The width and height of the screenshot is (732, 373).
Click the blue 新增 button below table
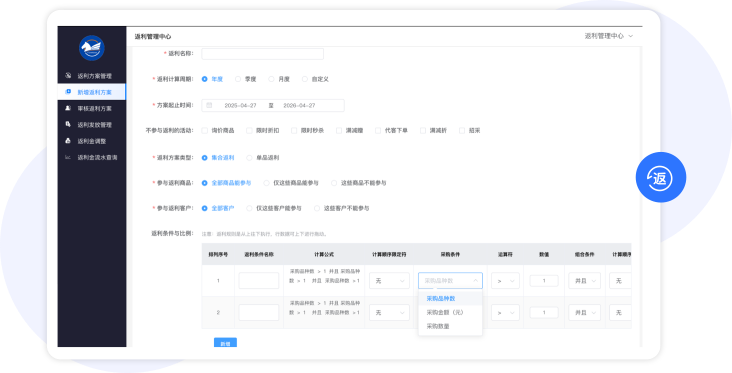coord(225,343)
